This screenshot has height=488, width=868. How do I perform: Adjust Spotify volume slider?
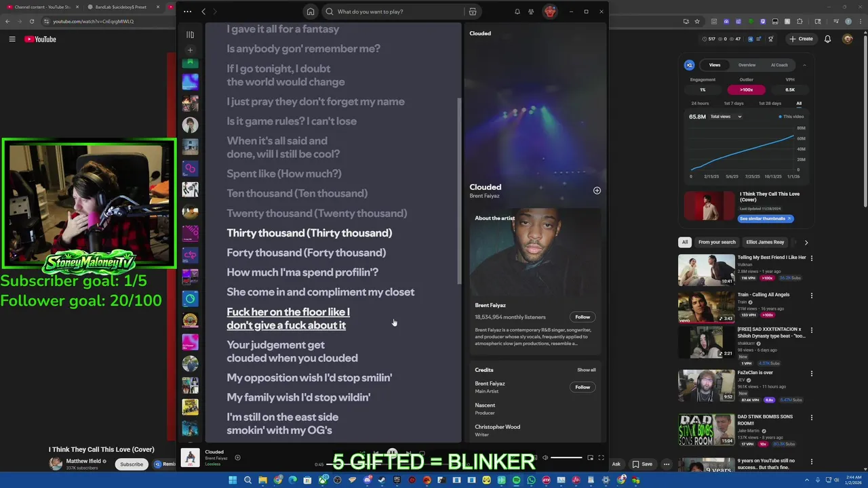(x=566, y=457)
